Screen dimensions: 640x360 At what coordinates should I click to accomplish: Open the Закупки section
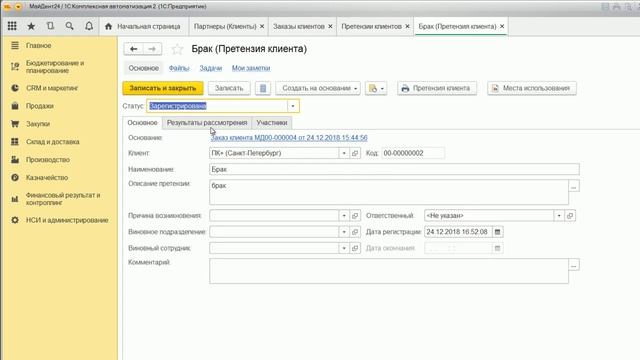(x=38, y=124)
